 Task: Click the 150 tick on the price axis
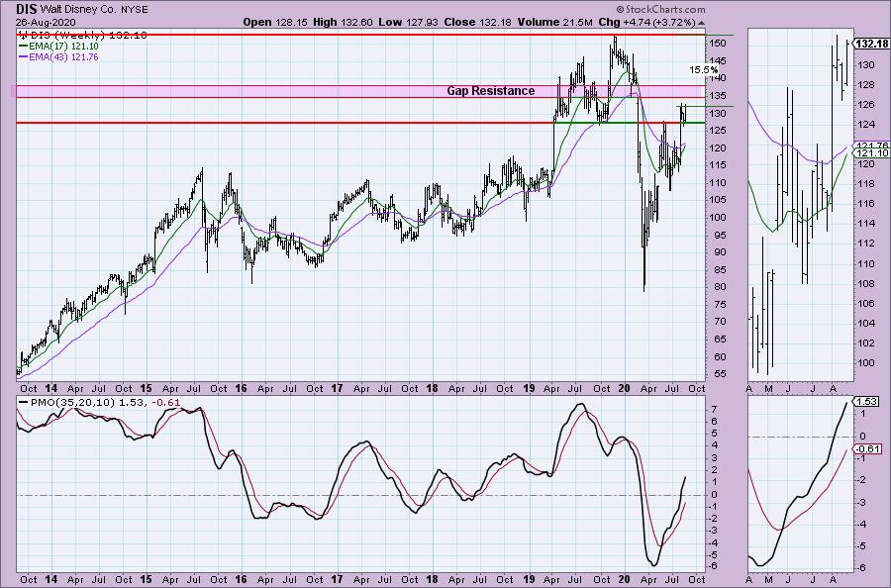click(718, 44)
